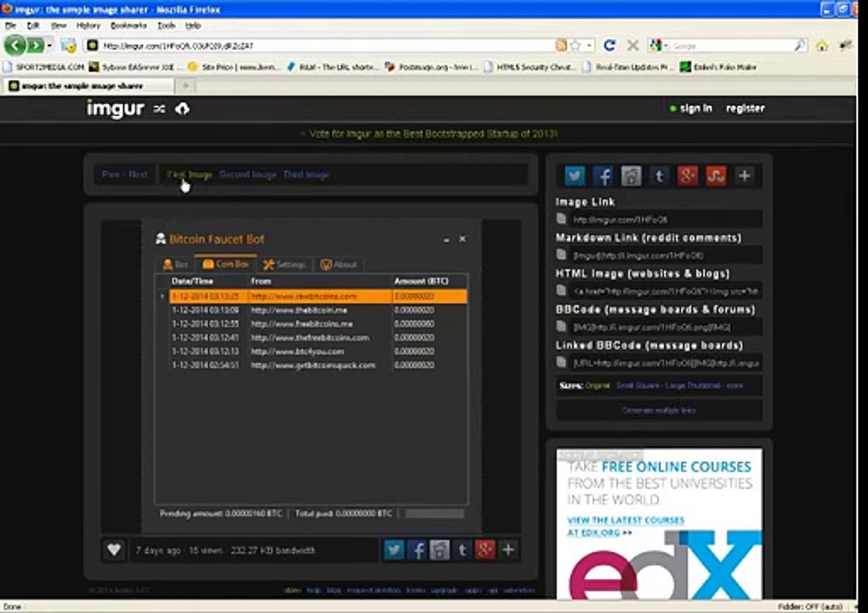Image resolution: width=868 pixels, height=613 pixels.
Task: Open a new tab with plus button
Action: pos(186,86)
